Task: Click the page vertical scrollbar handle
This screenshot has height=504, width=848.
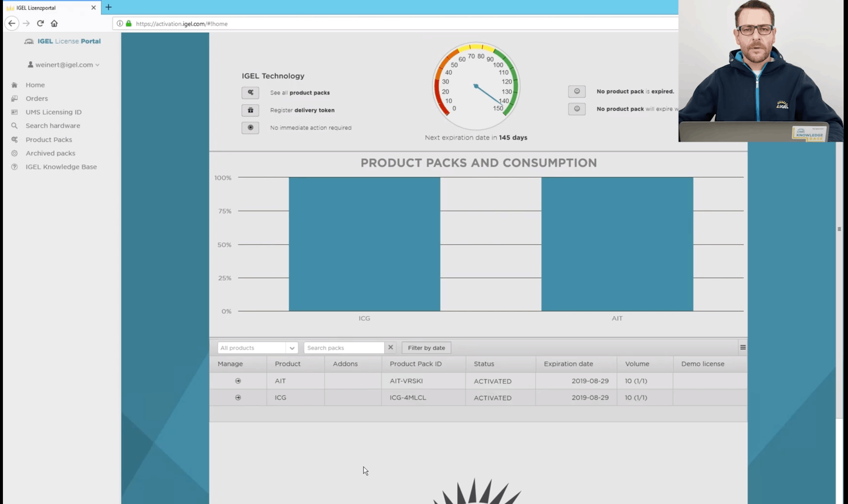Action: coord(839,229)
